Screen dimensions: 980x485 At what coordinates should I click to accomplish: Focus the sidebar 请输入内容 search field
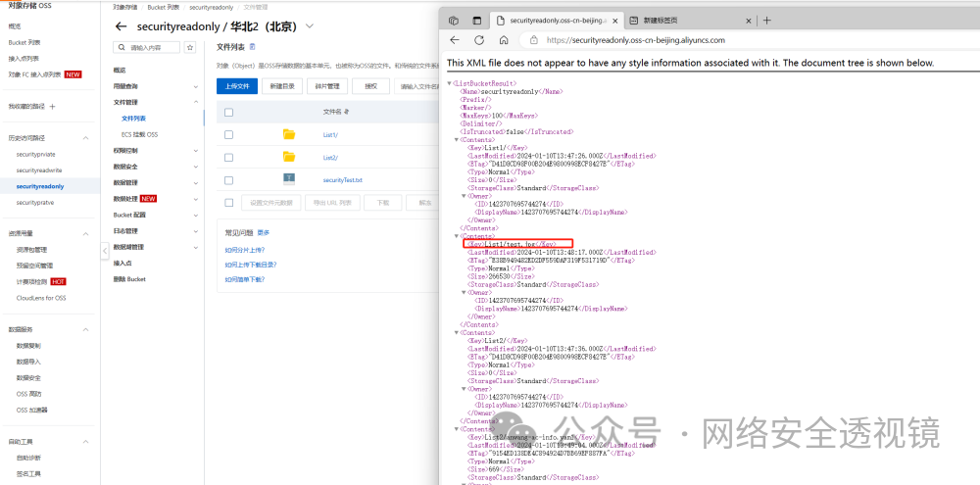coord(147,47)
